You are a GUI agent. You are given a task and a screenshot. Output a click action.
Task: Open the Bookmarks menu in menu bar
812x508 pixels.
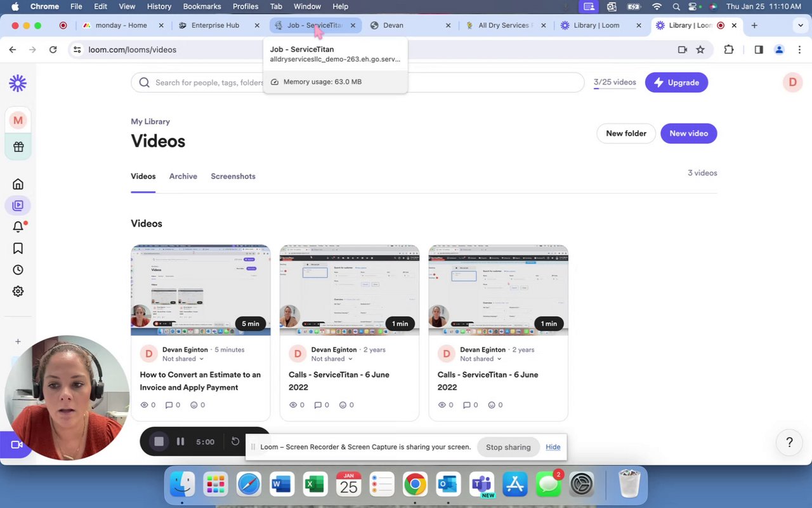click(x=202, y=6)
